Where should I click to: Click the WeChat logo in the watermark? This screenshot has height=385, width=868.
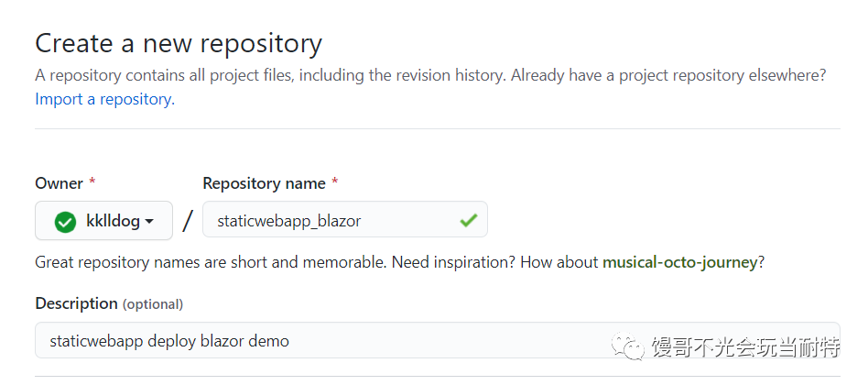628,346
